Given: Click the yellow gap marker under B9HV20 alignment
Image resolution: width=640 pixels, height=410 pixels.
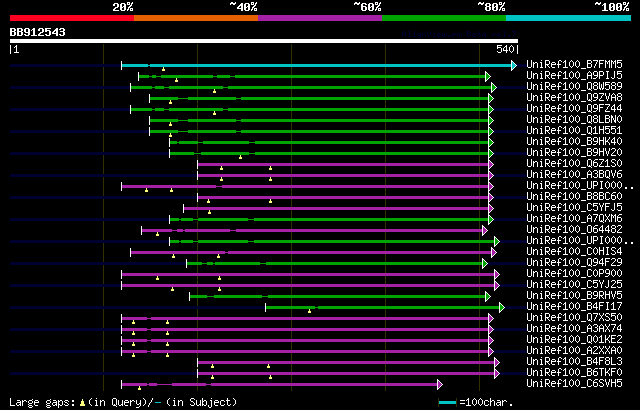Looking at the screenshot, I should (x=240, y=157).
